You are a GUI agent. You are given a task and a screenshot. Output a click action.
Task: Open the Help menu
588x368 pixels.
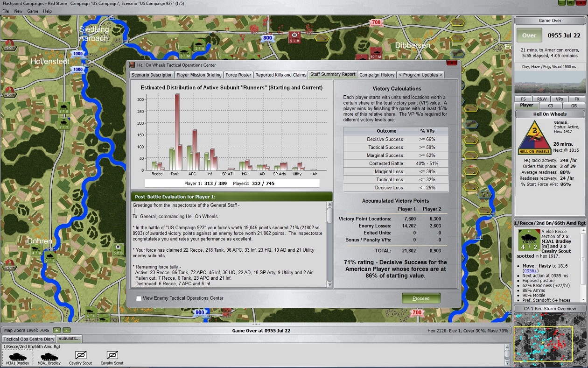click(48, 11)
